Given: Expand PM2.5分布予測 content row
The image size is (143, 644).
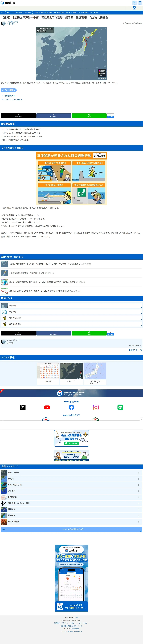Looking at the screenshot, I should click(x=71, y=485).
